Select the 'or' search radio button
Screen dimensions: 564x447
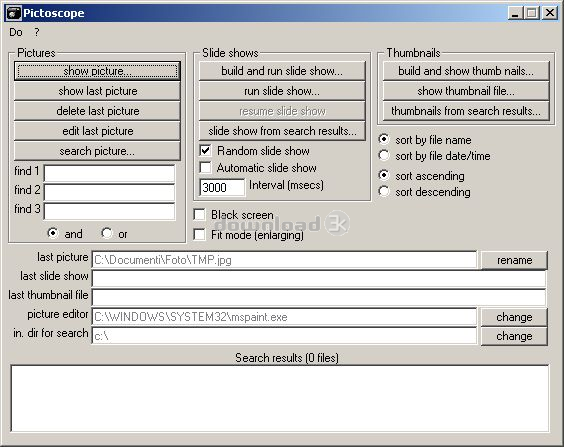(x=107, y=233)
